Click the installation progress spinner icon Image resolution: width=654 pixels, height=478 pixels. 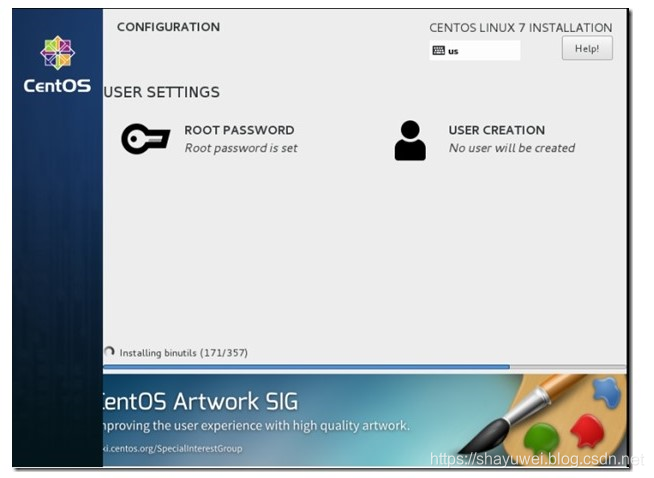pos(109,352)
